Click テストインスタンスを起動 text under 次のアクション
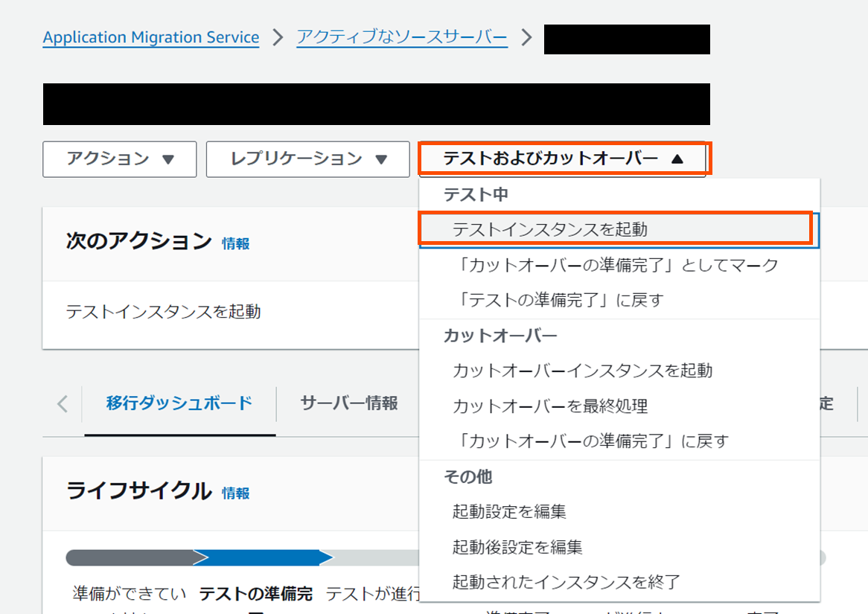 163,312
